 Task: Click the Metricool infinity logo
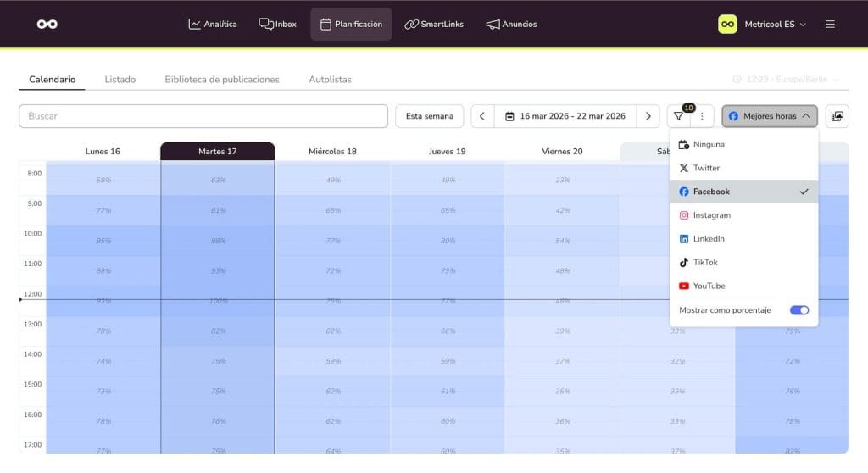click(47, 24)
